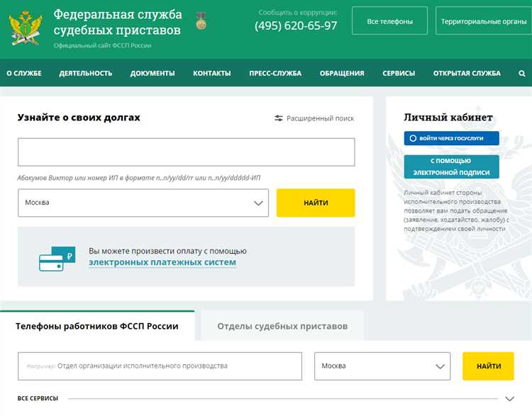This screenshot has width=532, height=416.
Task: Open the ОБРАЩЕНИЯ menu
Action: coord(342,73)
